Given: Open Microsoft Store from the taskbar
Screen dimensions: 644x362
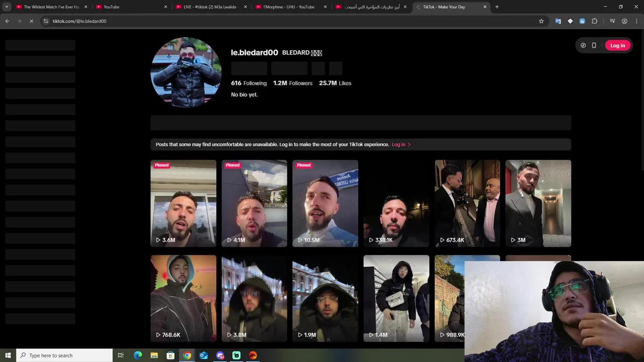Looking at the screenshot, I should [171, 355].
